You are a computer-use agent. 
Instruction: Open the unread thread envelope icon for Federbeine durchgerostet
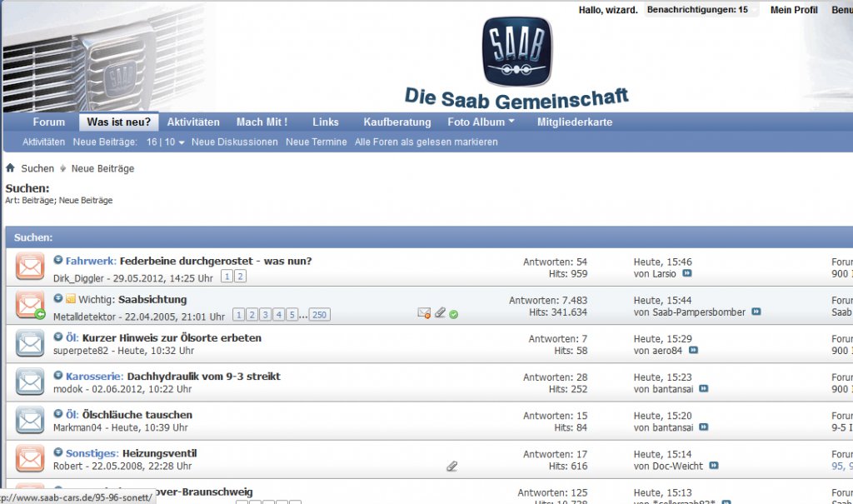tap(30, 267)
